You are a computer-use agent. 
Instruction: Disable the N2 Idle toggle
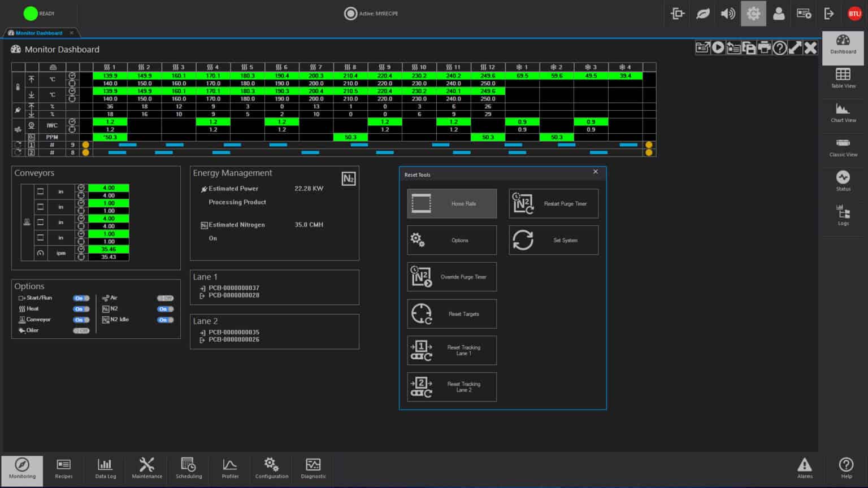(x=165, y=320)
